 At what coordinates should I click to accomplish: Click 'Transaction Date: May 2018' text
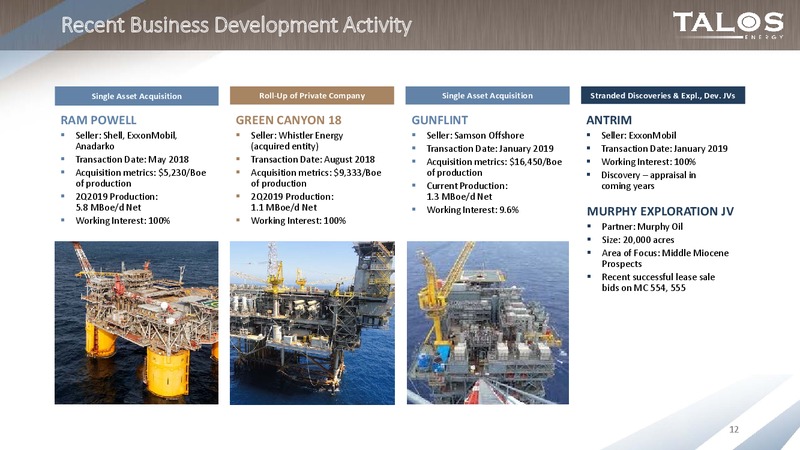coord(132,159)
